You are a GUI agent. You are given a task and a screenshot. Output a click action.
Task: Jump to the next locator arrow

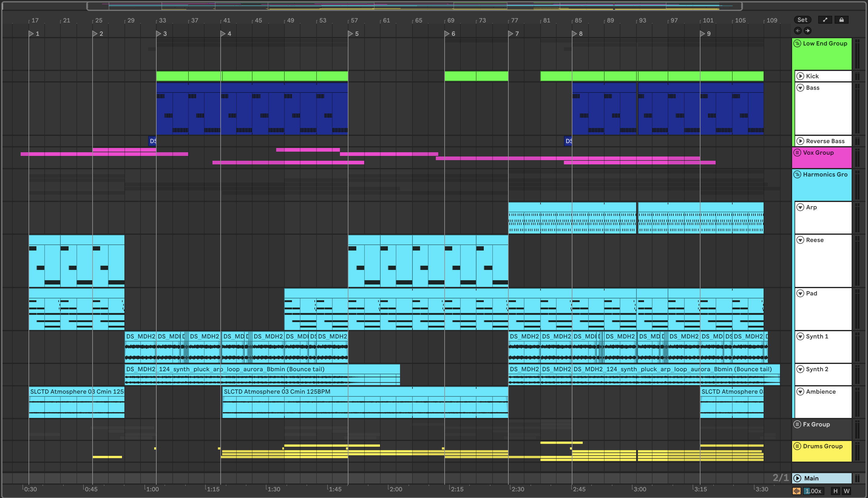click(807, 31)
